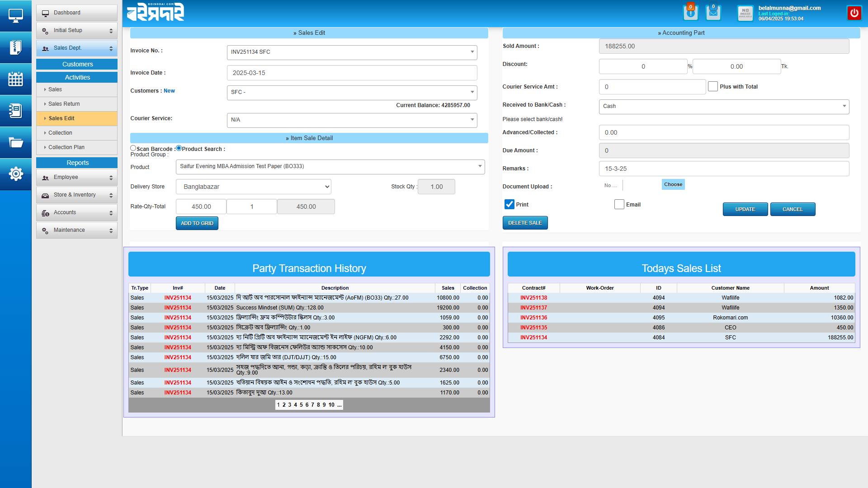The image size is (868, 488).
Task: Enable the Email checkbox
Action: pyautogui.click(x=619, y=204)
